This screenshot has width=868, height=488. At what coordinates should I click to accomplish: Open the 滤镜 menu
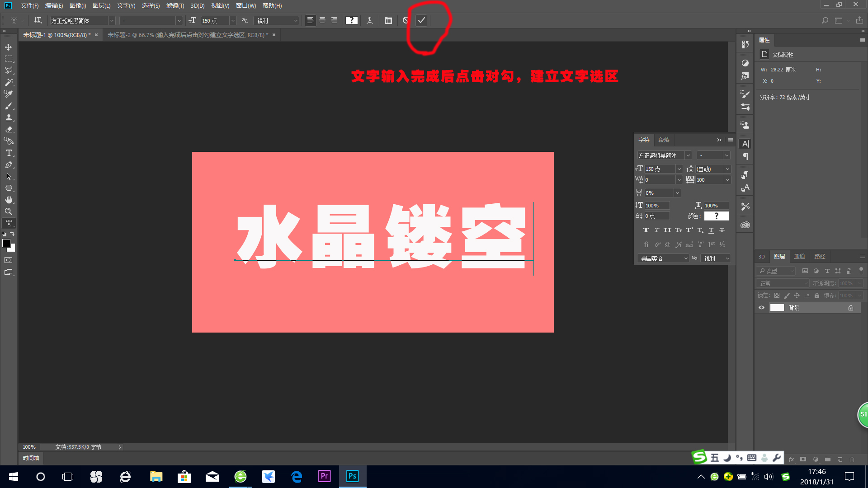[175, 5]
